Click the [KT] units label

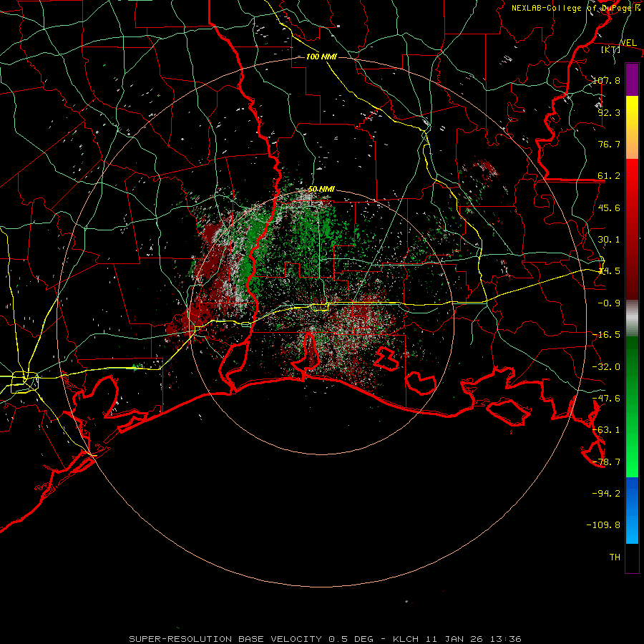(611, 49)
